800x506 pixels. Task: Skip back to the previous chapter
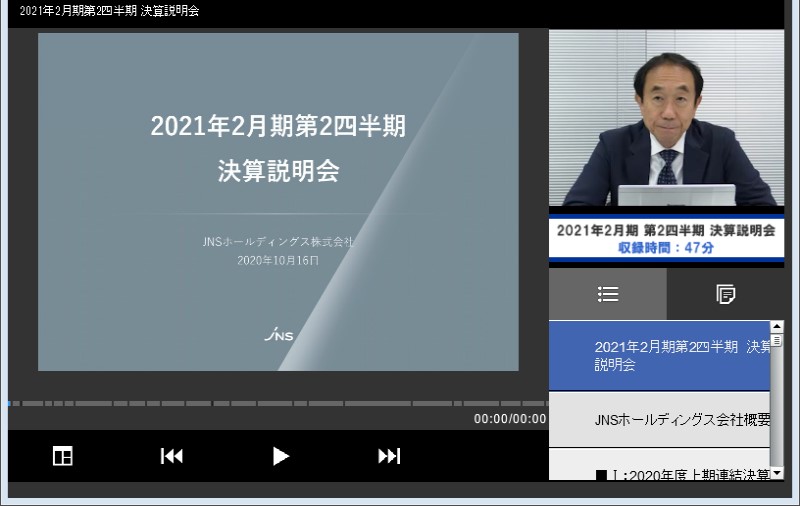click(171, 456)
